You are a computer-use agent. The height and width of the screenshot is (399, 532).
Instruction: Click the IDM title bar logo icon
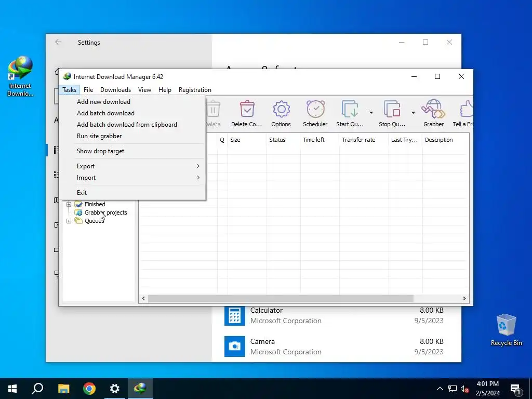[67, 76]
